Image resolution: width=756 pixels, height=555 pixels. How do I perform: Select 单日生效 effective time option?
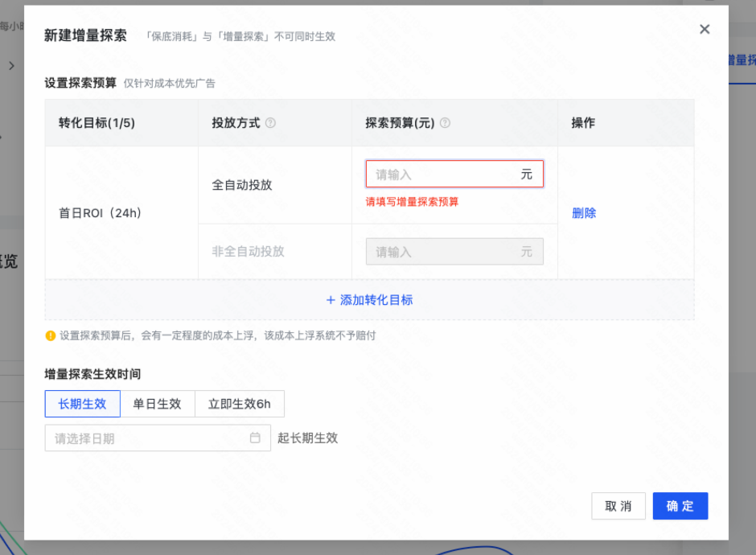click(158, 404)
